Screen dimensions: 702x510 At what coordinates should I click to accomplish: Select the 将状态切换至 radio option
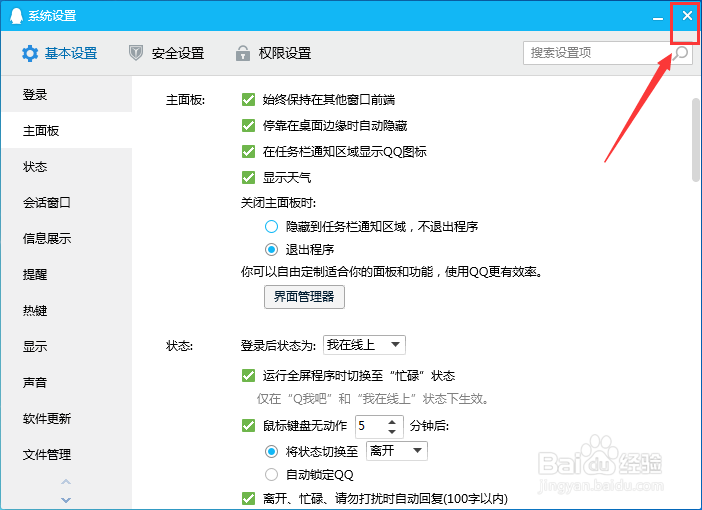click(x=271, y=451)
